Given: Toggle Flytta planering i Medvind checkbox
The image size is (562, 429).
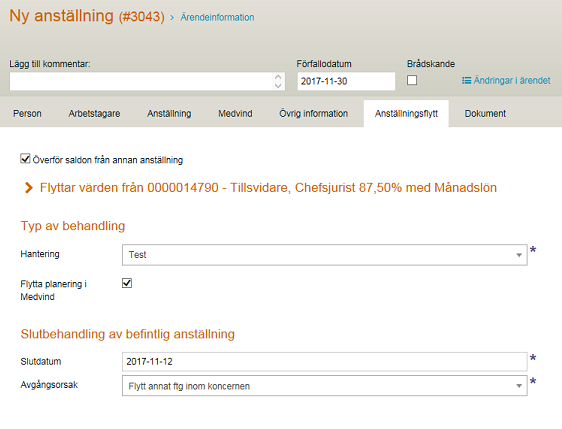Looking at the screenshot, I should 127,283.
